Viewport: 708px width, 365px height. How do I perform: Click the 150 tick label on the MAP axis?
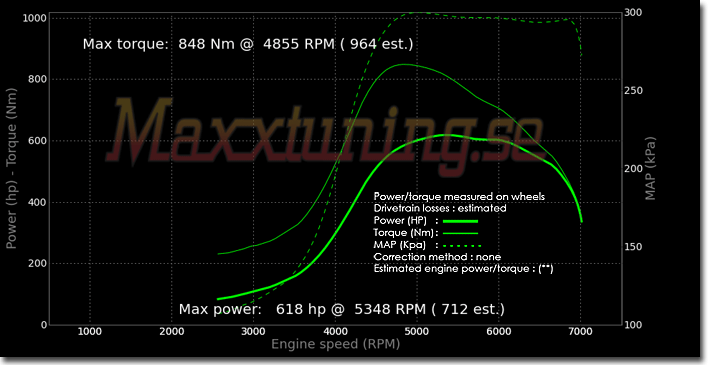pos(634,247)
